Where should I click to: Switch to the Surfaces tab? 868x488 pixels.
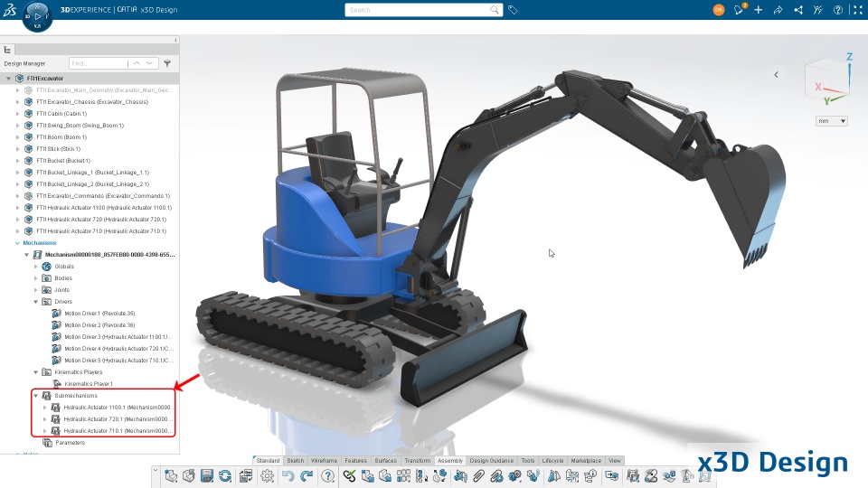[x=385, y=460]
